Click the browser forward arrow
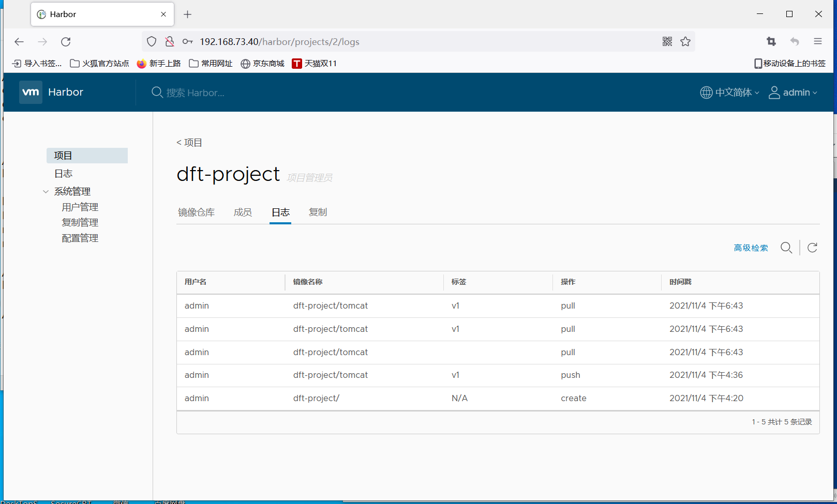Viewport: 837px width, 504px height. pos(42,42)
